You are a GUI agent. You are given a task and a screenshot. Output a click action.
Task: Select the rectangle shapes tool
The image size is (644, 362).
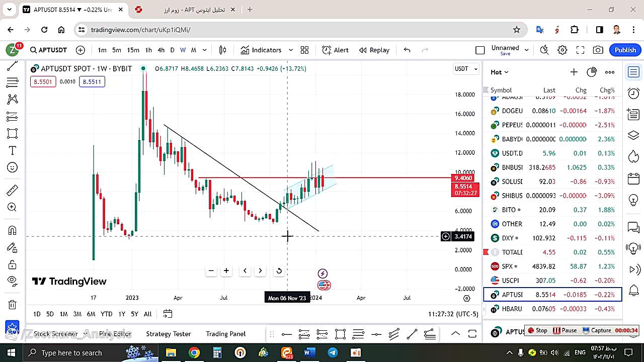tap(12, 134)
